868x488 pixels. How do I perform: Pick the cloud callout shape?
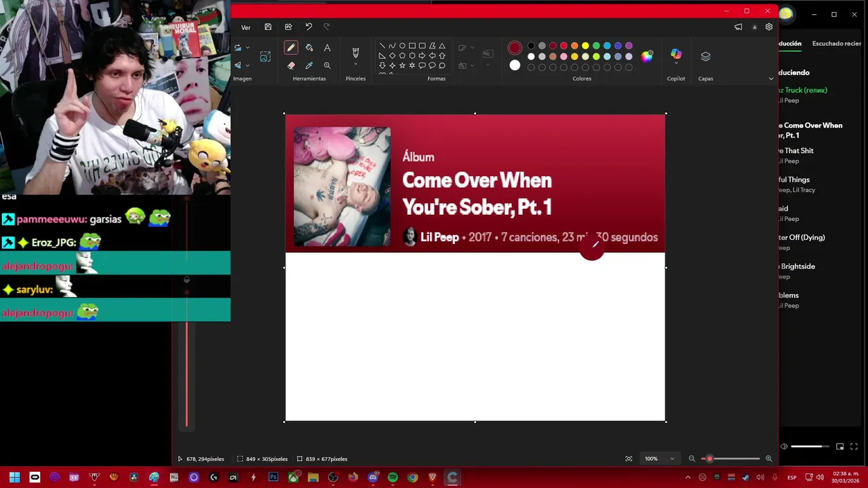point(442,66)
